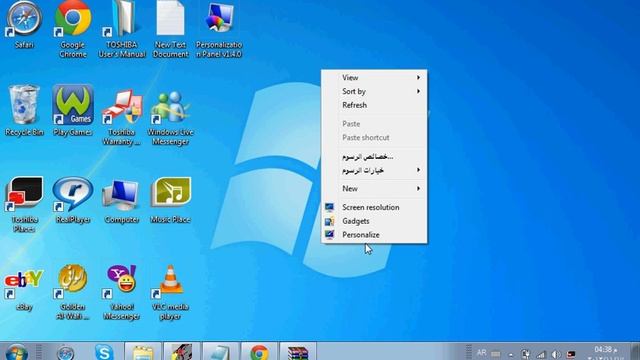640x360 pixels.
Task: Open the Google Chrome desktop shortcut
Action: tap(73, 29)
